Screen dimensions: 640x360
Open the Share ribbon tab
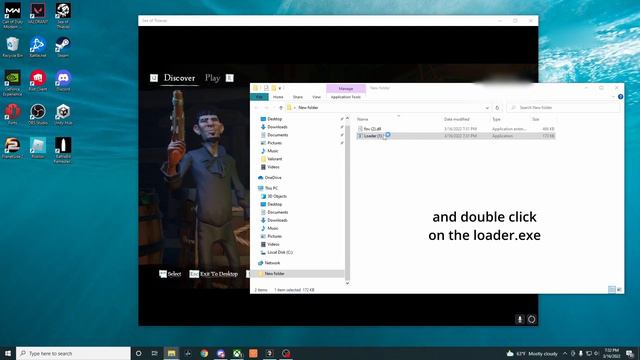(x=298, y=97)
